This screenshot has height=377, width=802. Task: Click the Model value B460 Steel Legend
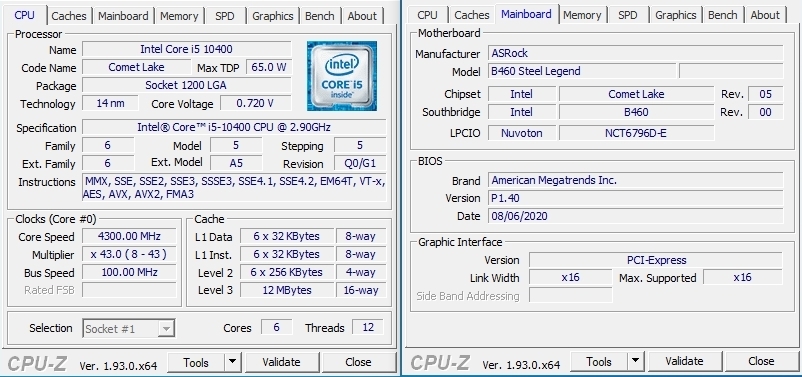[582, 71]
